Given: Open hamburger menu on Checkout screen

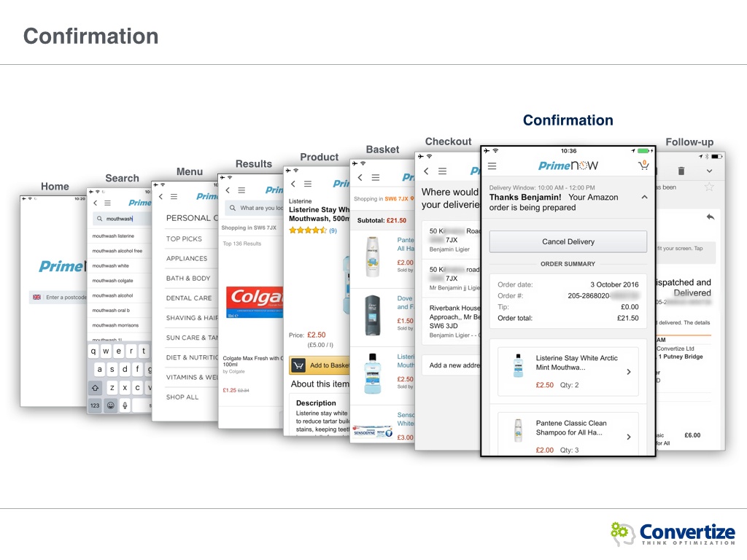Looking at the screenshot, I should tap(443, 171).
